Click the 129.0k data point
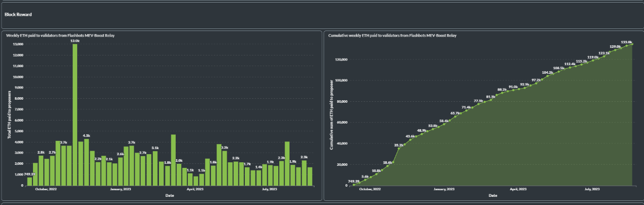 click(x=615, y=50)
